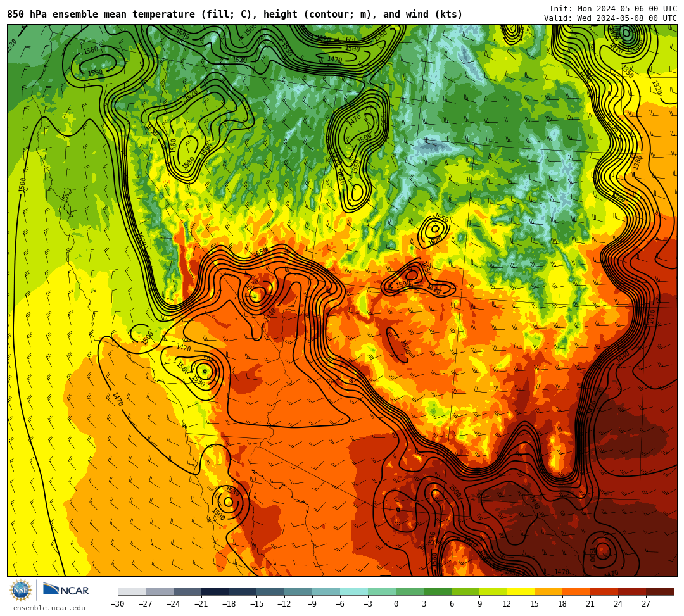684x616 pixels.
Task: Click the colorbar tick label 27
Action: point(646,604)
